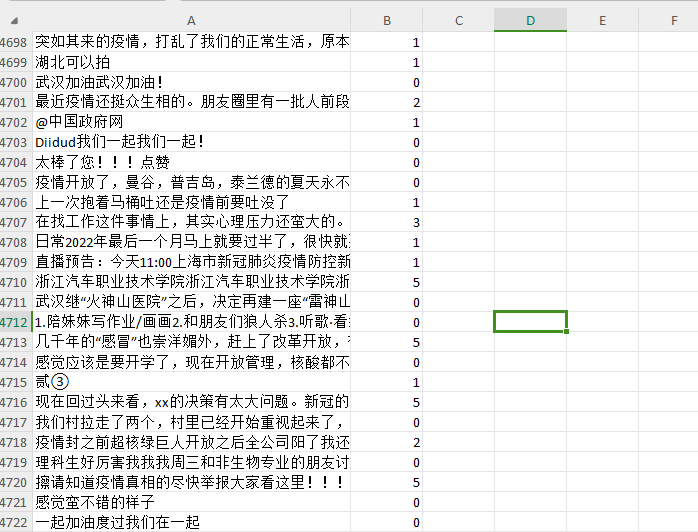Click value 5 in row 4710
Viewport: 698px width, 532px height.
386,282
